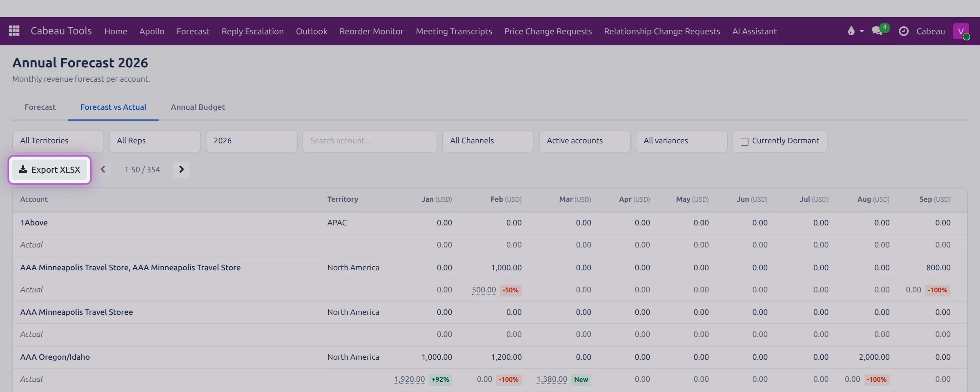Open the All Reps dropdown
Image resolution: width=980 pixels, height=392 pixels.
155,141
